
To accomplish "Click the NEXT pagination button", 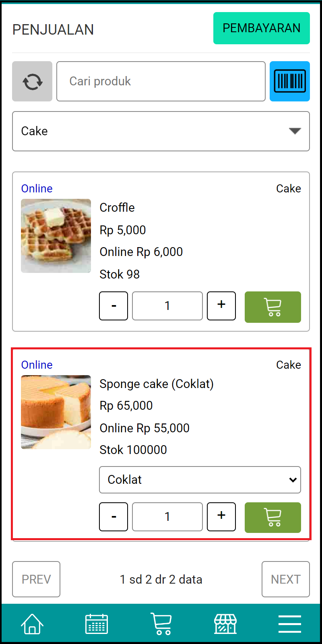I will pos(286,579).
